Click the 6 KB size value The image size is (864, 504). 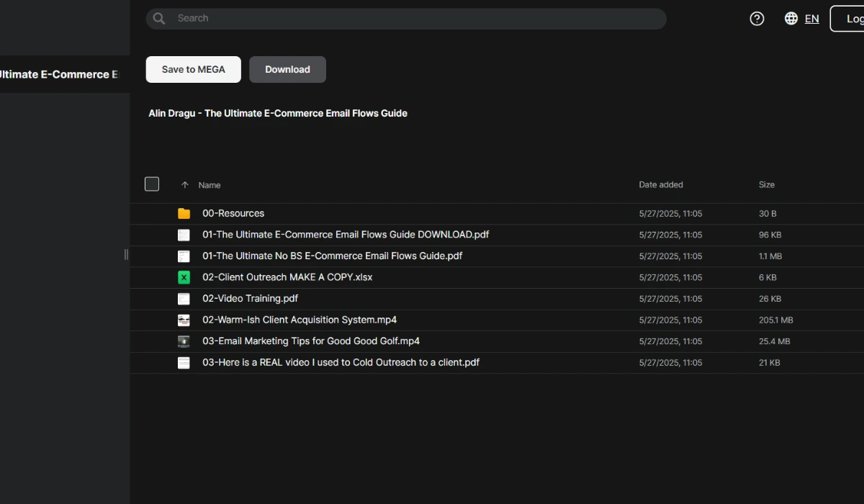coord(768,277)
